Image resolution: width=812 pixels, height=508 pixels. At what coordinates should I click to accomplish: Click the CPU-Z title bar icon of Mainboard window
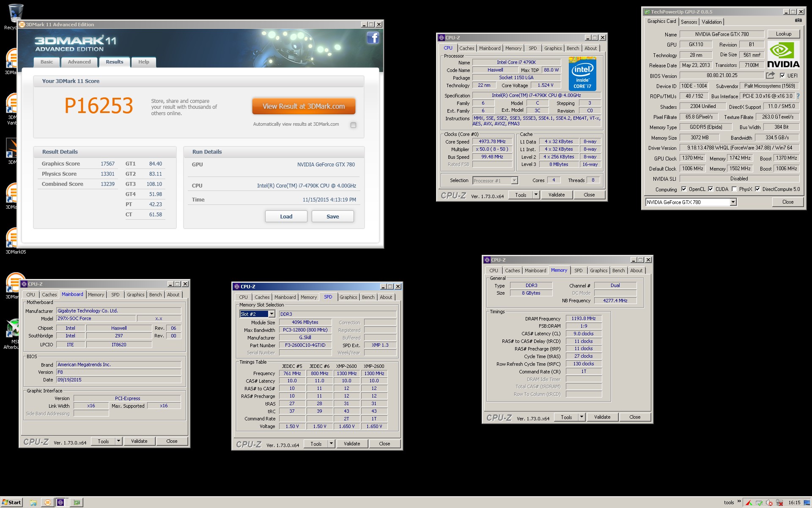point(24,284)
